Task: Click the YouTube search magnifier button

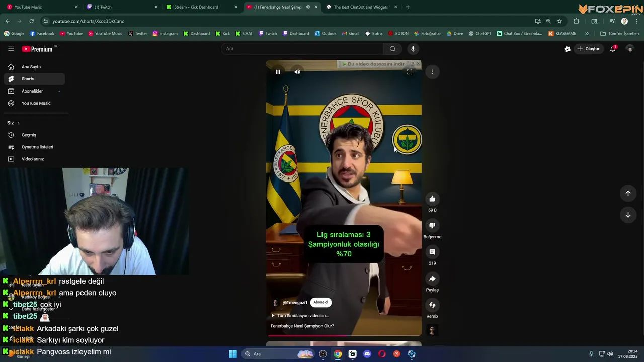Action: [392, 49]
